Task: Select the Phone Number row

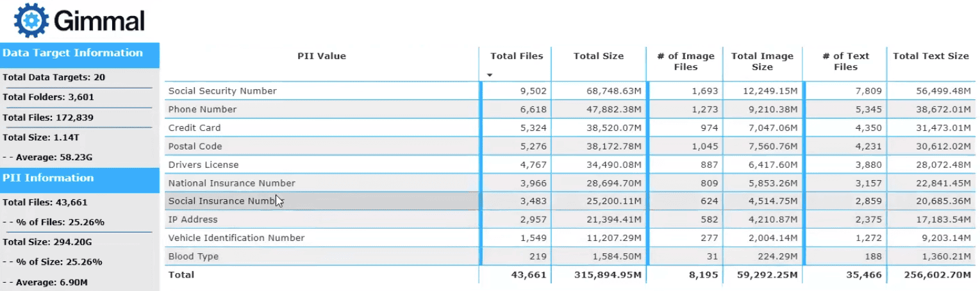Action: point(203,110)
